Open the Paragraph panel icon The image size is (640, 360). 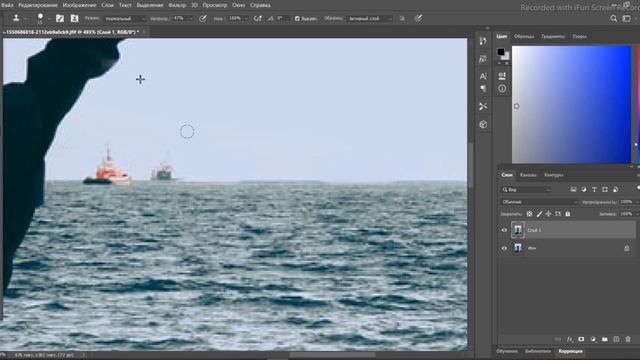[483, 89]
